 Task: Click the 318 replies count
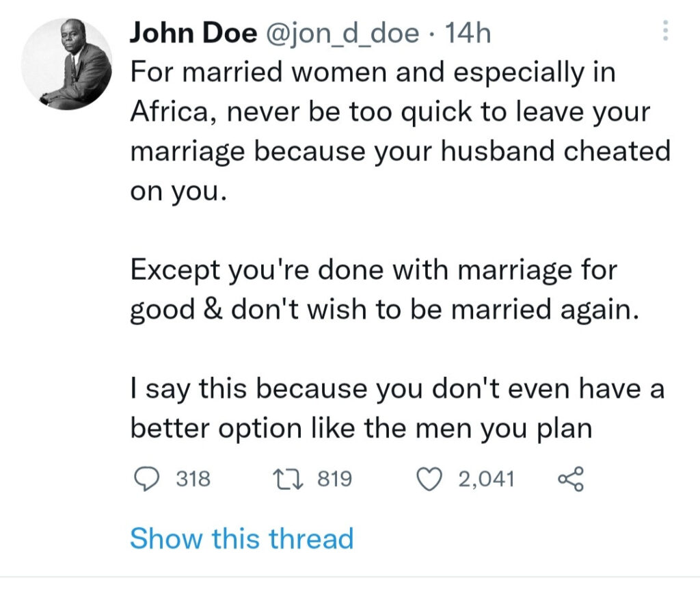pyautogui.click(x=193, y=479)
